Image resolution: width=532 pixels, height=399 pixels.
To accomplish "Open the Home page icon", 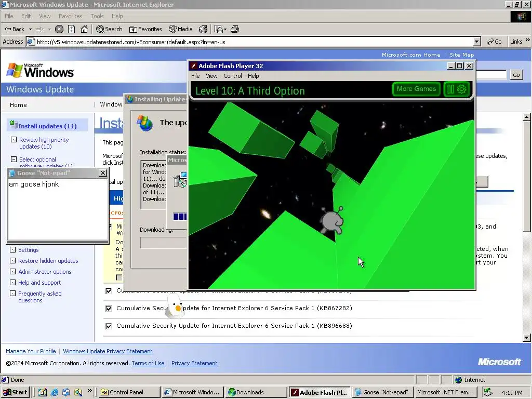I will 84,29.
